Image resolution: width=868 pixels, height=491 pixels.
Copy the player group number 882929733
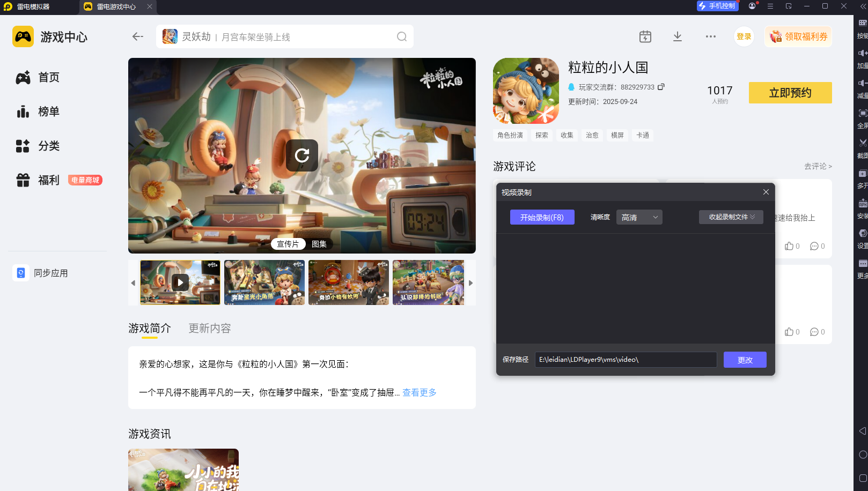(661, 87)
